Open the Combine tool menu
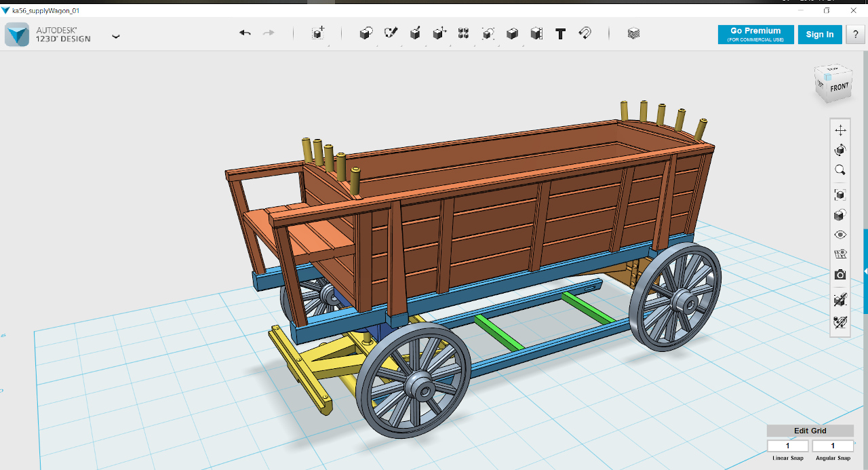 tap(513, 33)
